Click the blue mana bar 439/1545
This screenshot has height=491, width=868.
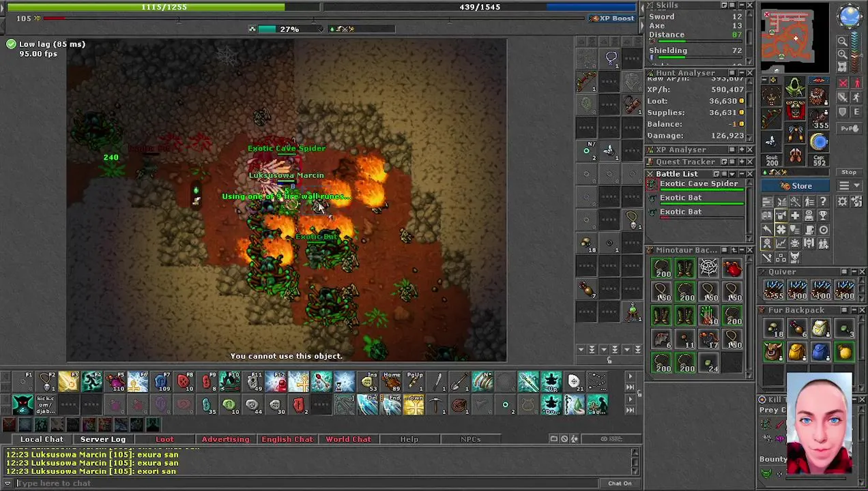click(480, 7)
